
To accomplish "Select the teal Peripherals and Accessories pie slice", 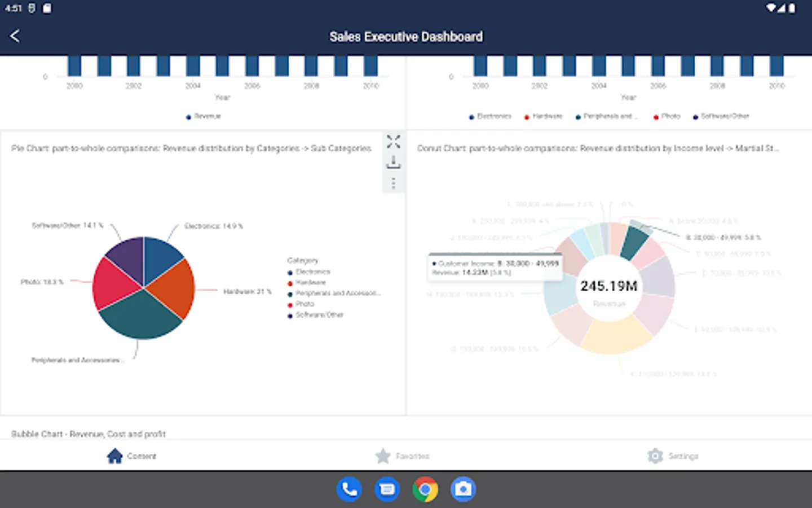I will [141, 317].
